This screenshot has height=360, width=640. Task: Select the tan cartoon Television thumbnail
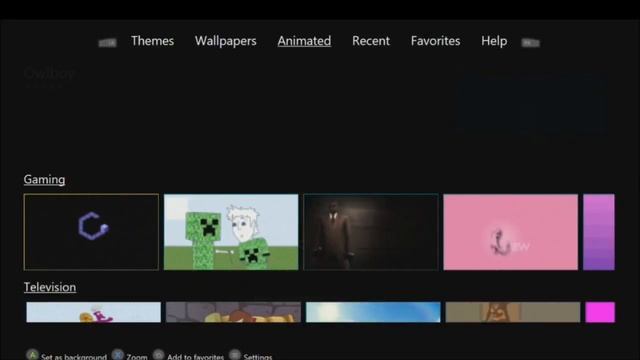[513, 312]
